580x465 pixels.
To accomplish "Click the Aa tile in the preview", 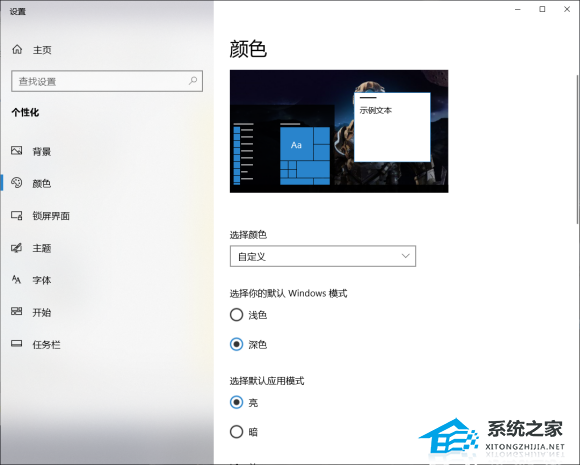I will click(296, 144).
